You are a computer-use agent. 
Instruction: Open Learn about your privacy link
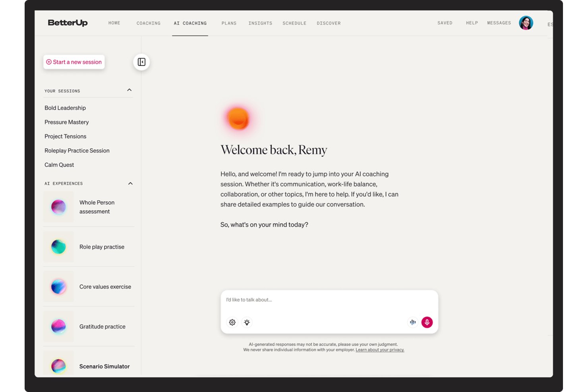point(380,350)
